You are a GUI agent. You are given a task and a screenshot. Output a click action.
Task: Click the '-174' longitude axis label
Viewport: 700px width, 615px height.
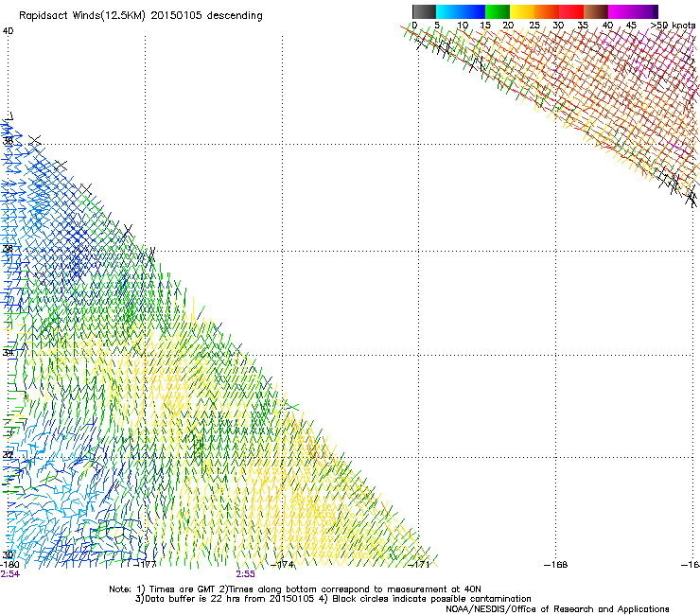tap(283, 565)
